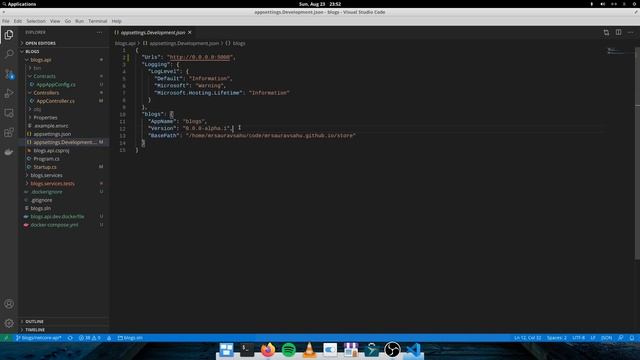Open the Selection menu
The image size is (640, 360).
coord(36,21)
